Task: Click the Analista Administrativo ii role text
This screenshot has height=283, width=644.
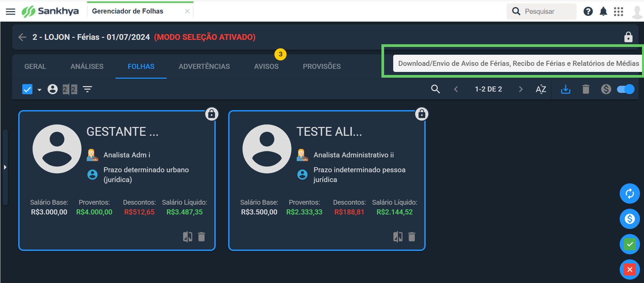Action: point(354,155)
